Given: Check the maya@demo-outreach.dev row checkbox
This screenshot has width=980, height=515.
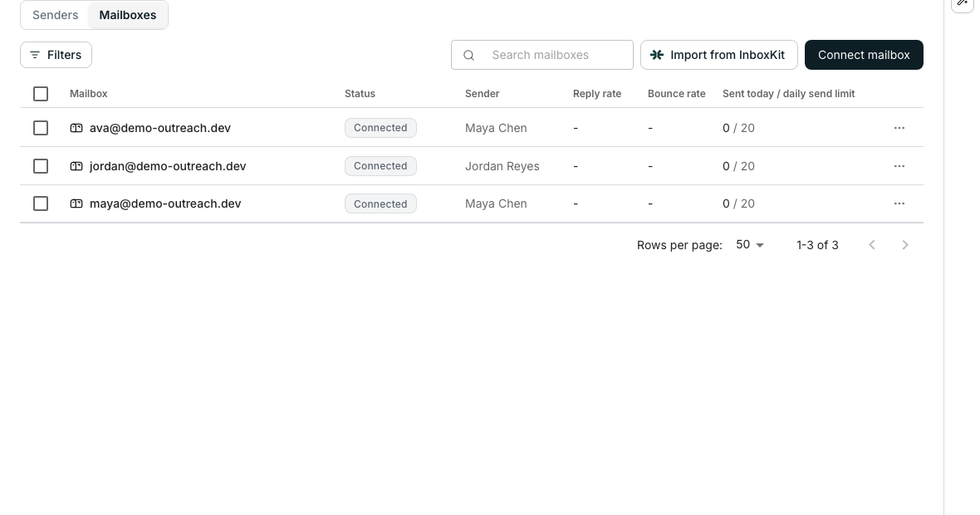Looking at the screenshot, I should point(41,204).
